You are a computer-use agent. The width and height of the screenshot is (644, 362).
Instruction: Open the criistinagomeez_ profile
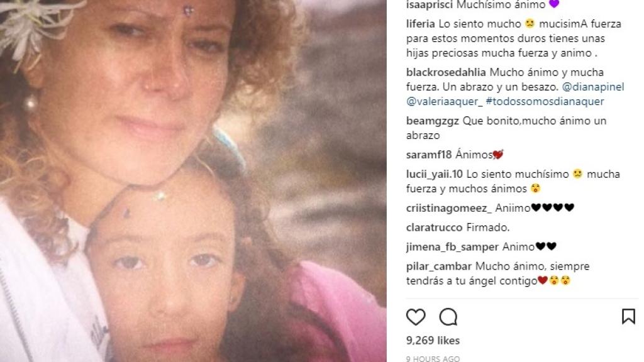[x=448, y=208]
